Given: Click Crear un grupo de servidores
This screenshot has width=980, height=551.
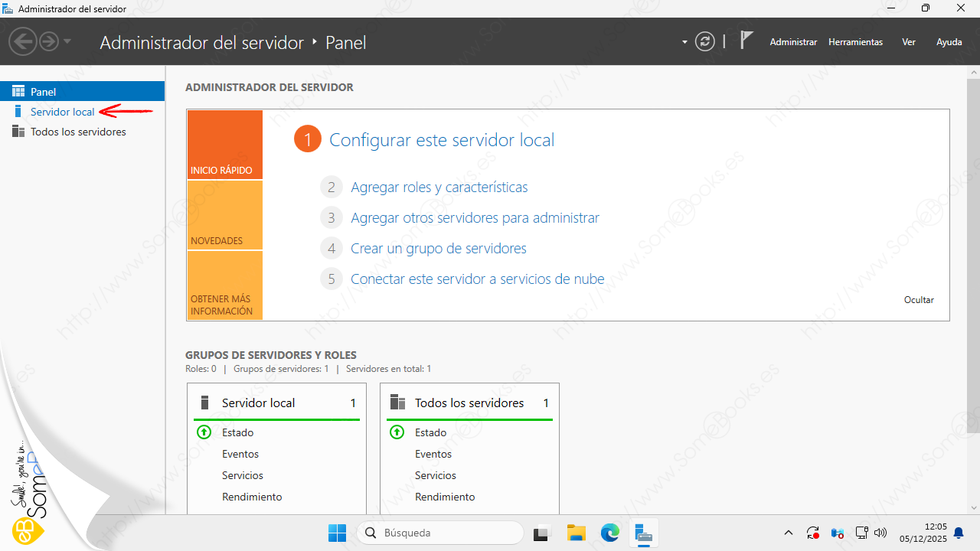Looking at the screenshot, I should pyautogui.click(x=438, y=249).
